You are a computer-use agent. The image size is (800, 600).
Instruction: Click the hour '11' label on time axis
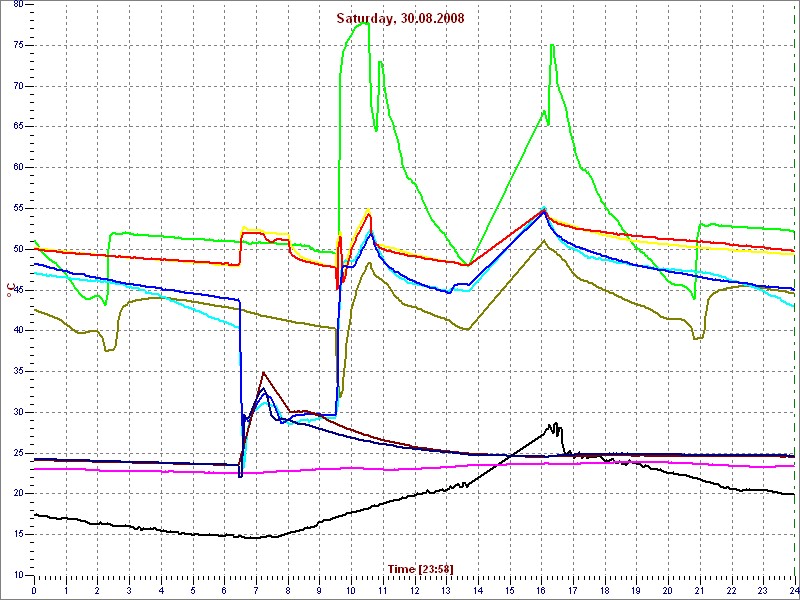coord(383,591)
